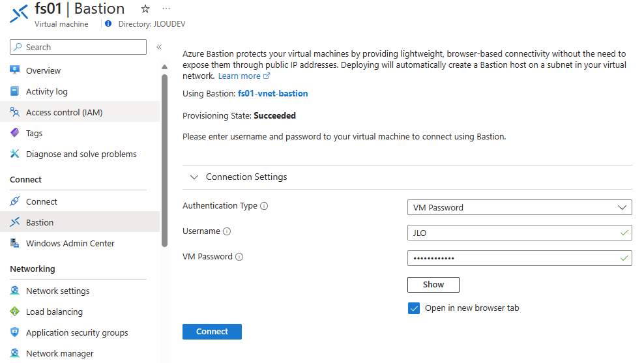This screenshot has height=363, width=644.
Task: Click the Bastion icon in sidebar menu
Action: (15, 222)
